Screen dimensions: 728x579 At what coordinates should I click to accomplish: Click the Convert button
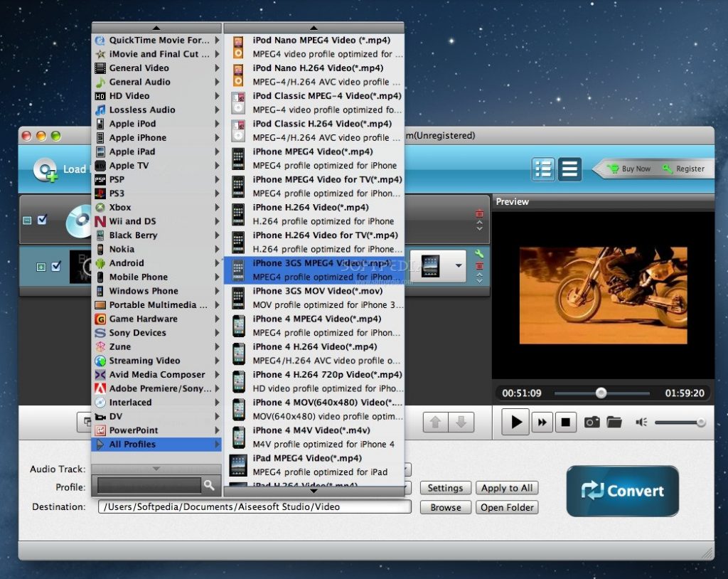[x=622, y=491]
